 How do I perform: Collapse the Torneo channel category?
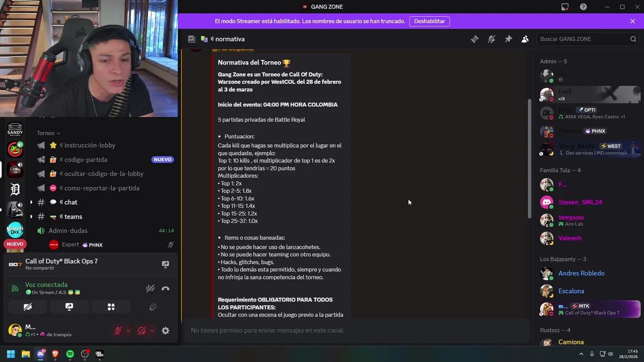coord(48,133)
